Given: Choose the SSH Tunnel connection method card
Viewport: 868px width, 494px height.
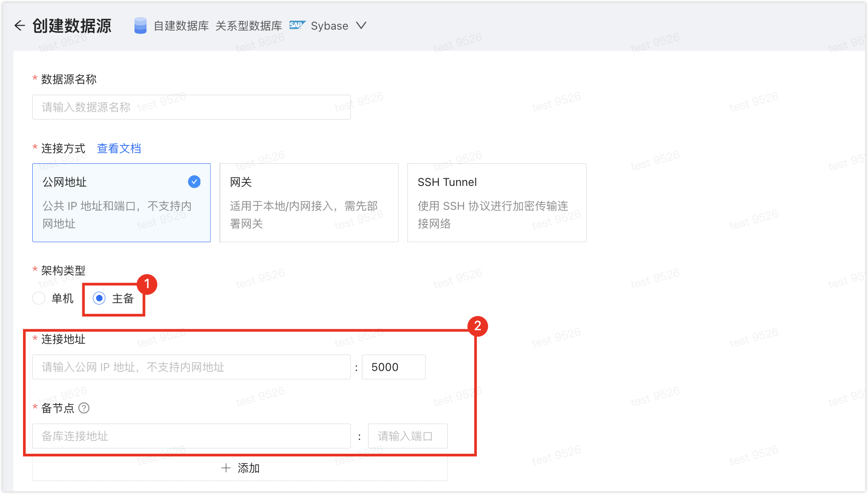Looking at the screenshot, I should [x=497, y=203].
